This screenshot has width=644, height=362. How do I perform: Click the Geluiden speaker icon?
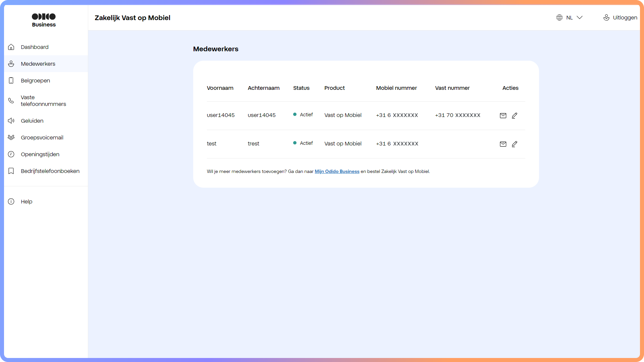(11, 121)
